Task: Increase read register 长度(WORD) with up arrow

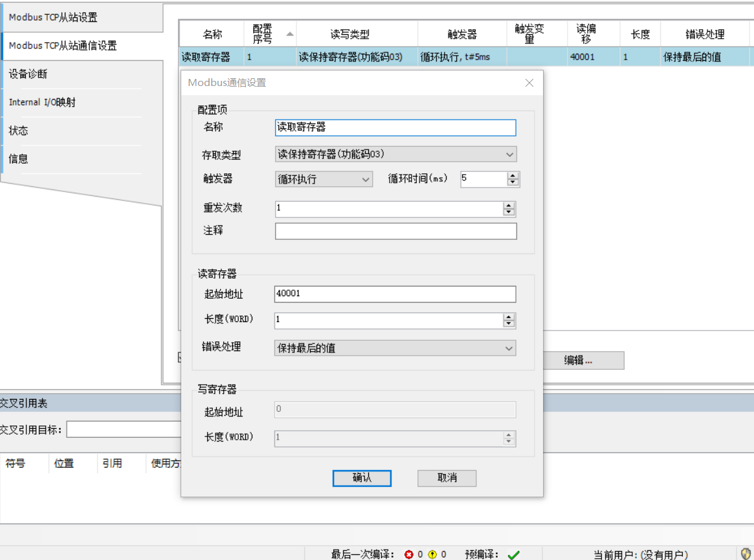Action: point(509,317)
